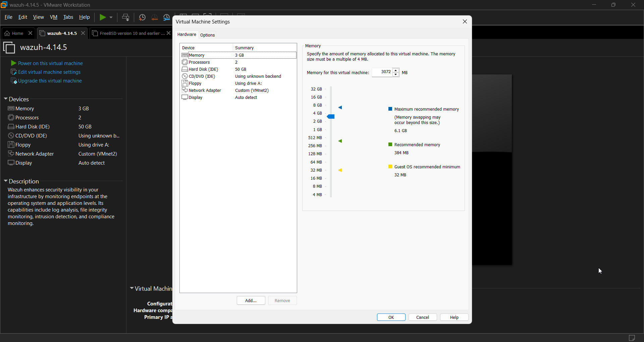Image resolution: width=644 pixels, height=342 pixels.
Task: Select the Processors device in the settings list
Action: pyautogui.click(x=238, y=62)
